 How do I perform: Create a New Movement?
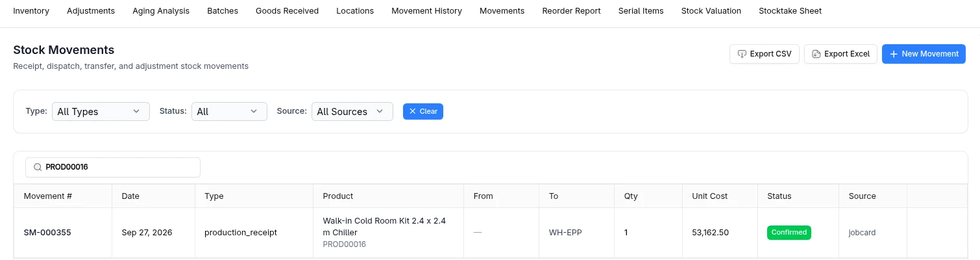click(924, 54)
